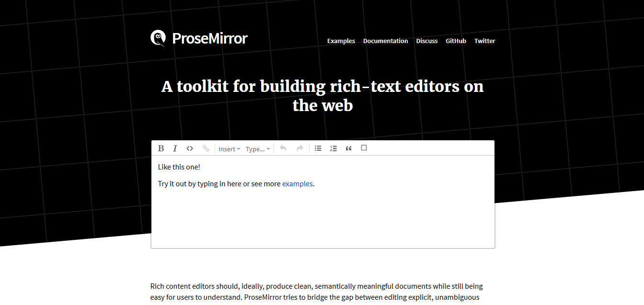
Task: Click the redo arrow icon
Action: (300, 148)
